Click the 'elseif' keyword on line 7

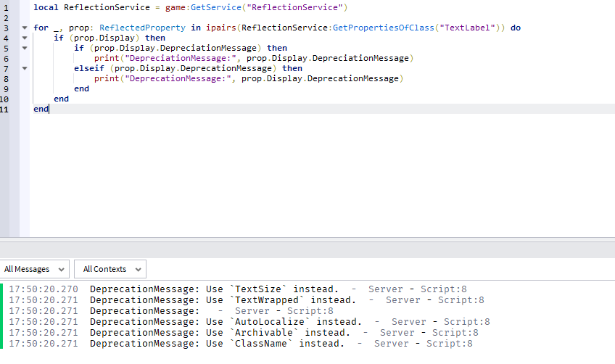(x=89, y=69)
